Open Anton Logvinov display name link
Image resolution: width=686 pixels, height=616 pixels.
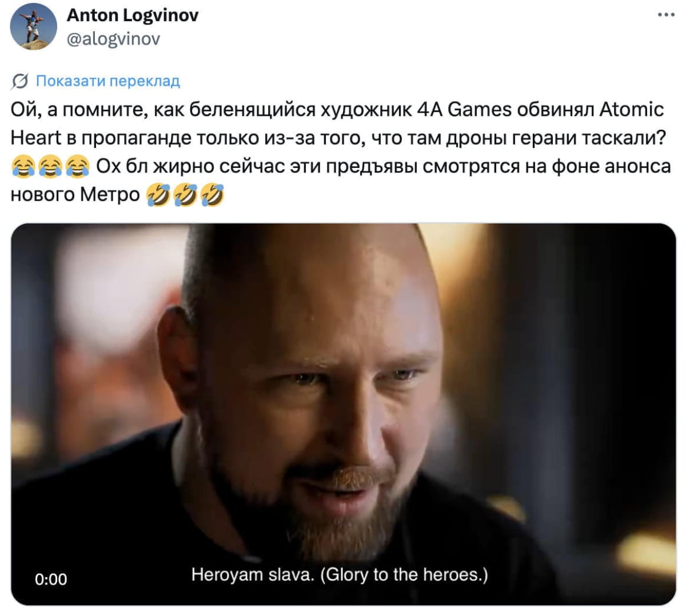(133, 15)
